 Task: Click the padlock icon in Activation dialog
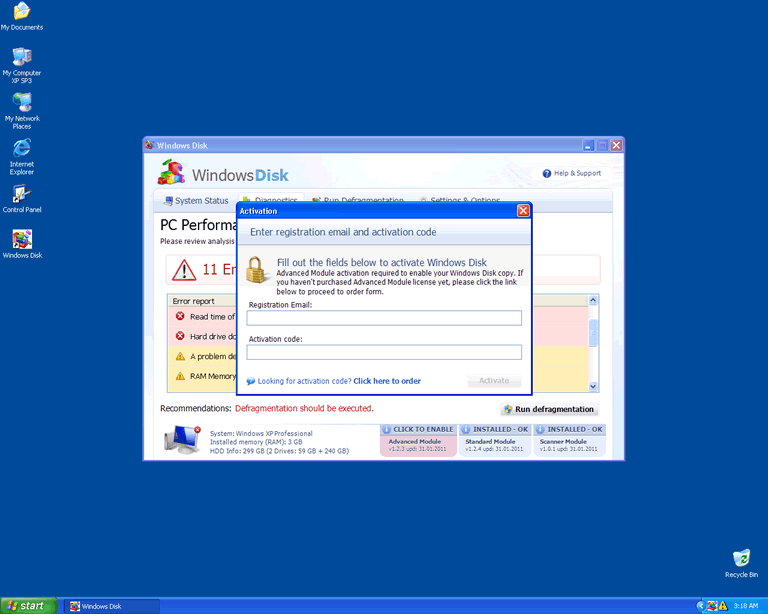tap(257, 270)
